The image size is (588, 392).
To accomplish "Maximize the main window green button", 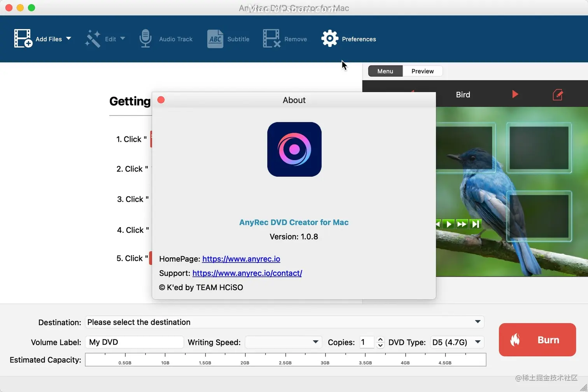I will click(x=31, y=8).
